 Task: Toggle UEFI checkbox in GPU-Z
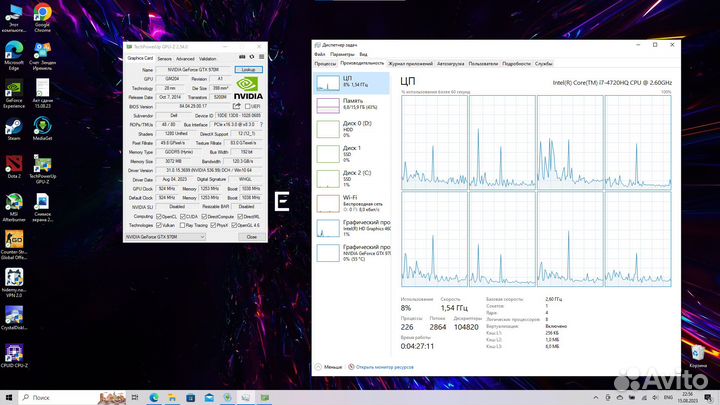[248, 107]
